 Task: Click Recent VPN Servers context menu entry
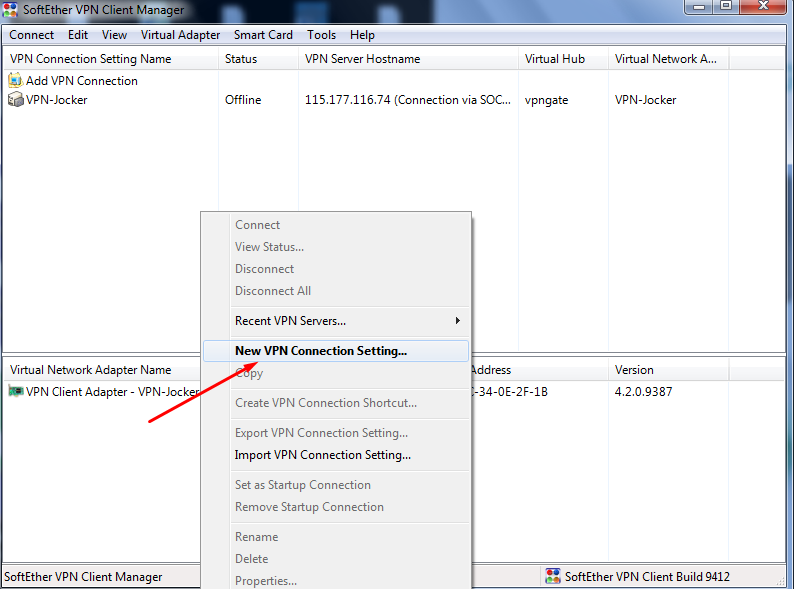[x=336, y=321]
